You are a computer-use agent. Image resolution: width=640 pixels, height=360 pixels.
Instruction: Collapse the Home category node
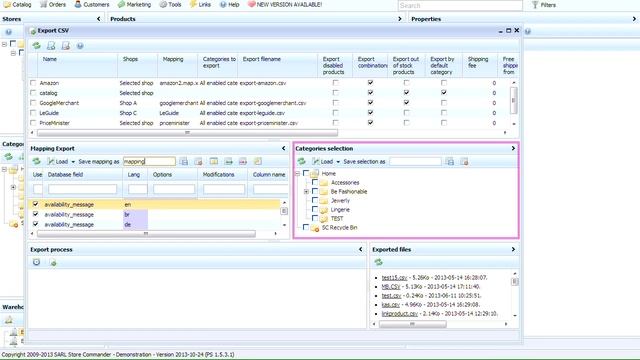(298, 173)
